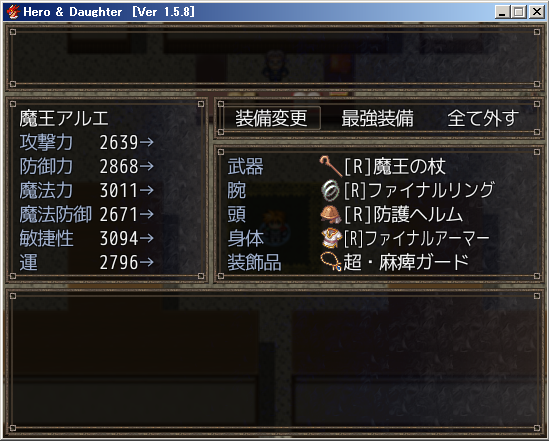The height and width of the screenshot is (441, 549).
Task: Click the ファイナルリング ring icon
Action: 330,191
